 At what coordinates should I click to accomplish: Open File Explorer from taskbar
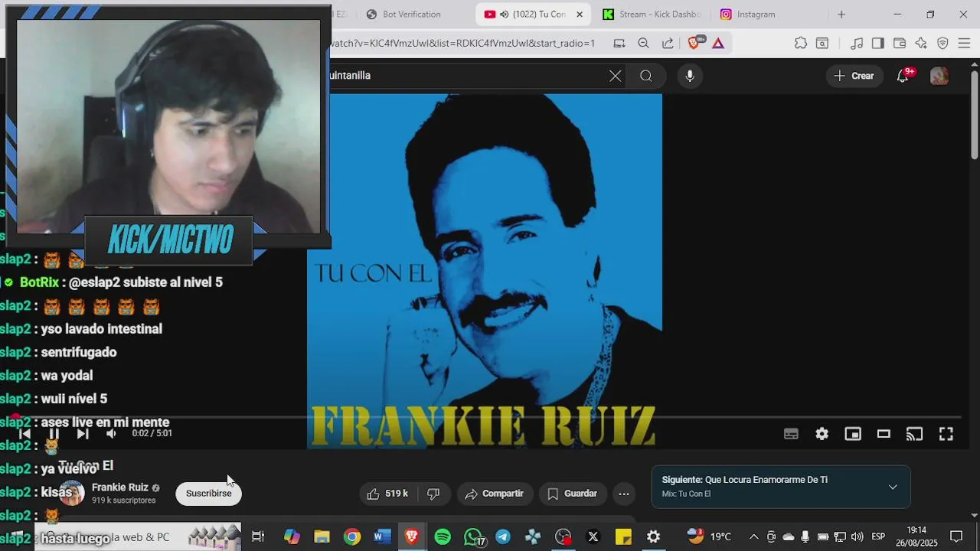[322, 537]
